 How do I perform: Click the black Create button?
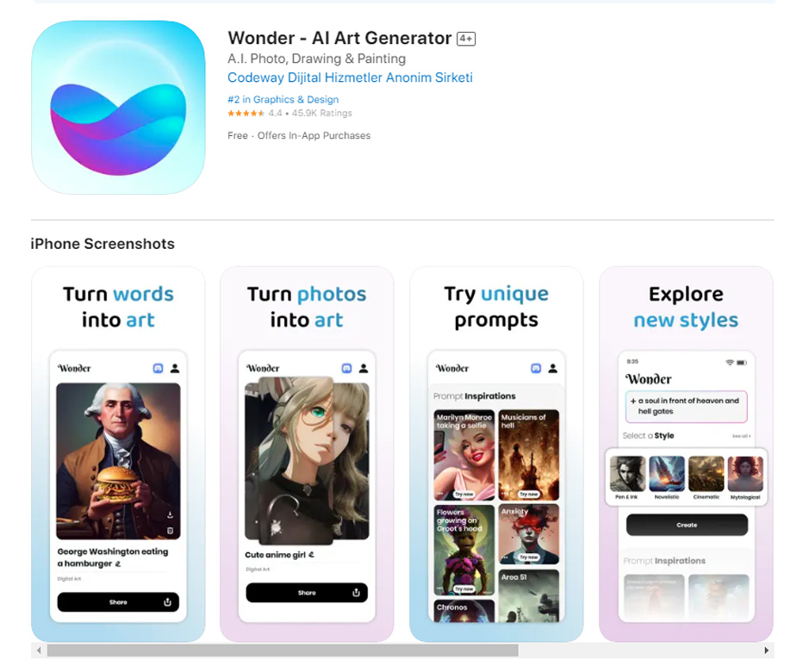pos(687,525)
